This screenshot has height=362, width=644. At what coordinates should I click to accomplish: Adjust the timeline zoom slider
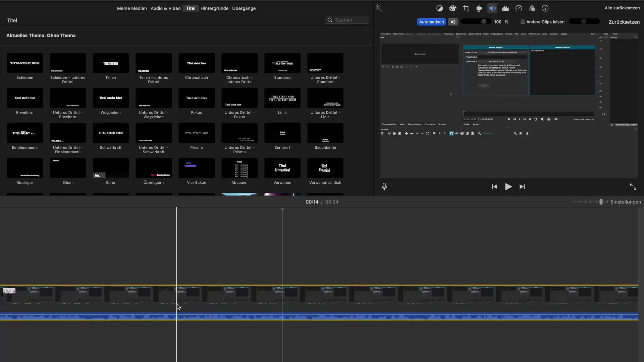pyautogui.click(x=590, y=202)
